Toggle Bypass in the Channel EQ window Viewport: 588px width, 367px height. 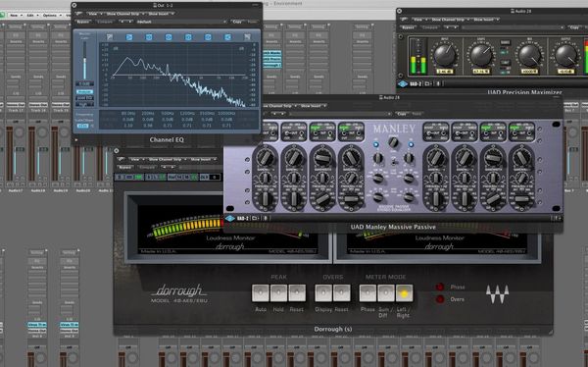pyautogui.click(x=83, y=22)
